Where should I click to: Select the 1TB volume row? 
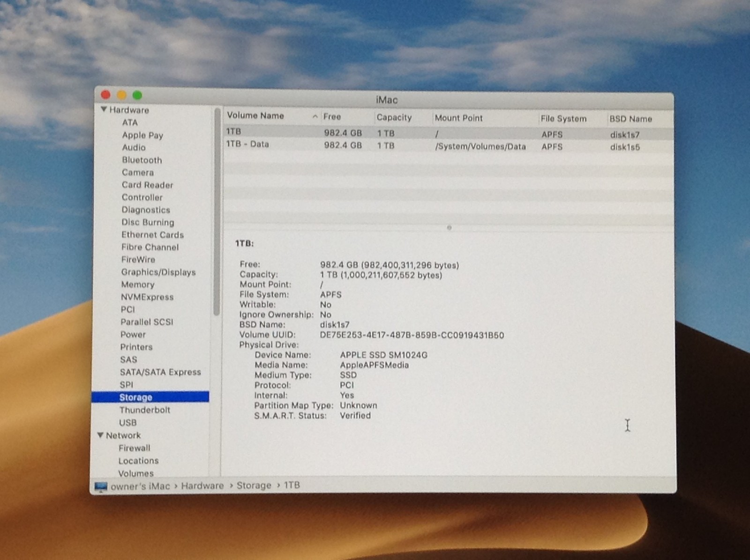tap(449, 133)
